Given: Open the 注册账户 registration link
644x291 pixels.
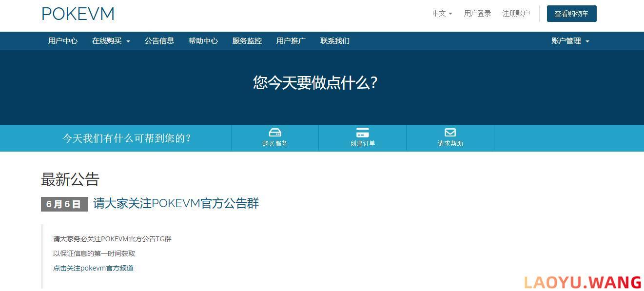Looking at the screenshot, I should (x=516, y=14).
